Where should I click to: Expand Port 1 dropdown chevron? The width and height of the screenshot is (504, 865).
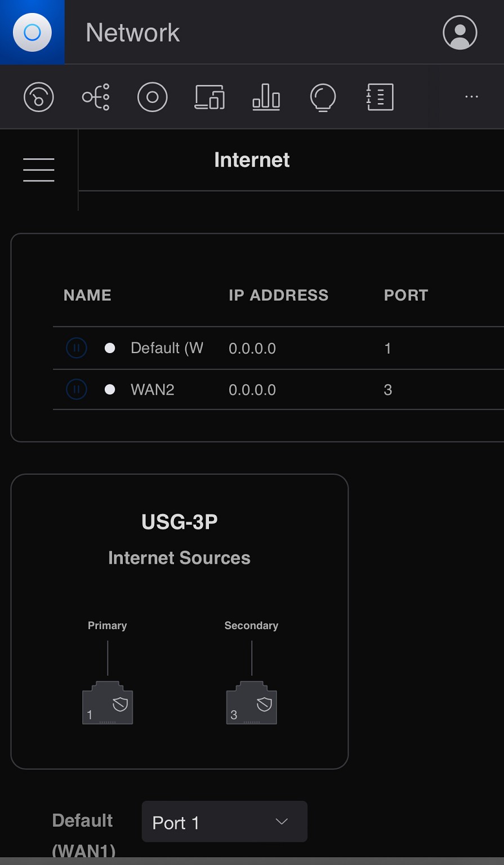coord(282,822)
